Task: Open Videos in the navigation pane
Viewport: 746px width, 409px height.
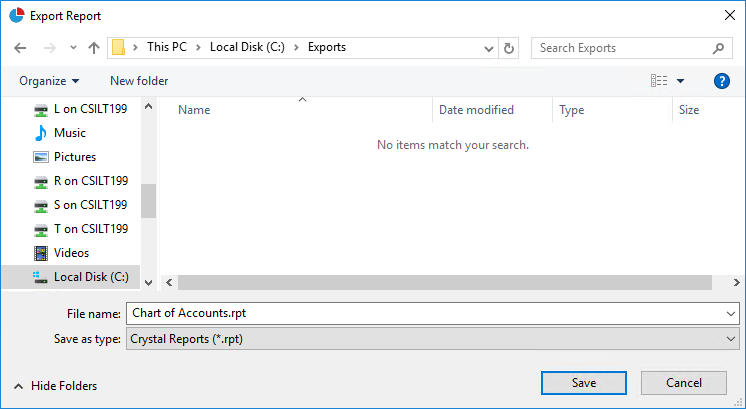Action: pyautogui.click(x=71, y=253)
